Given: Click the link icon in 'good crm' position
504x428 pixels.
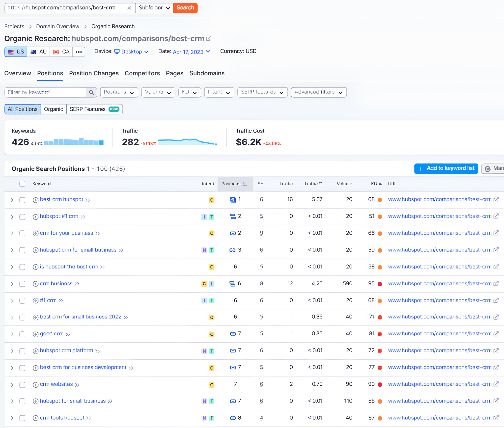Looking at the screenshot, I should [233, 334].
